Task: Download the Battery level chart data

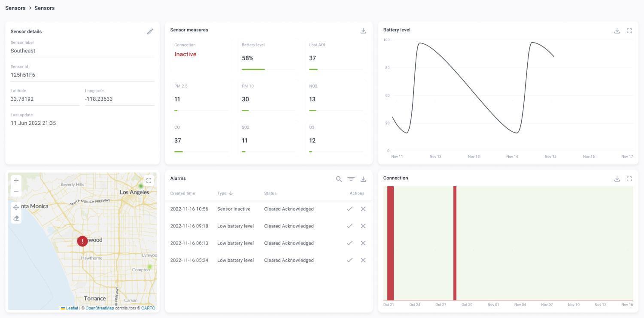Action: (617, 30)
